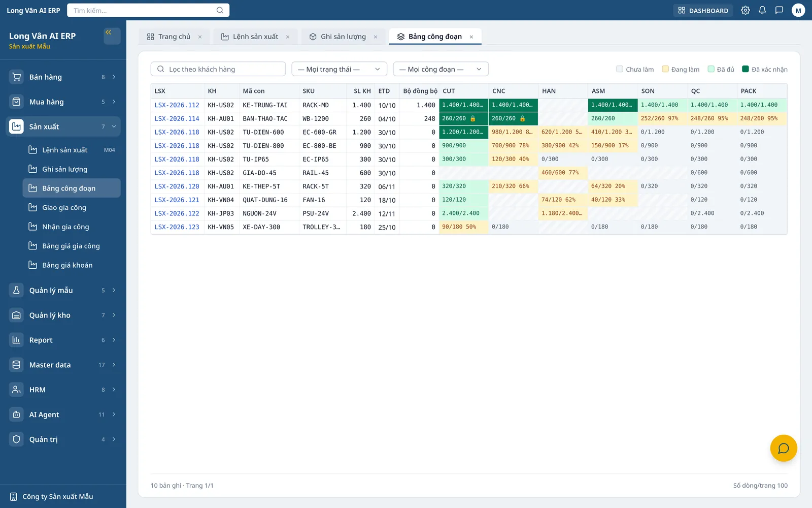Toggle the Đang làm legend checkbox

pyautogui.click(x=665, y=69)
